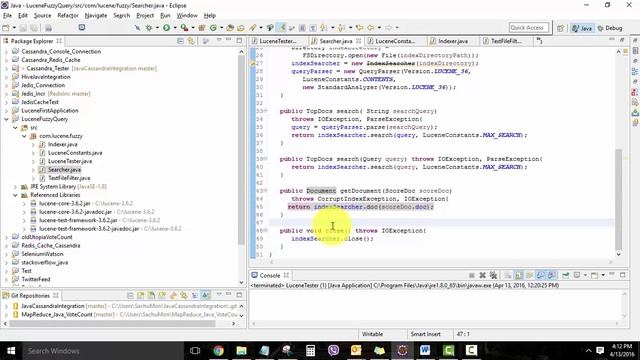Clear the Console output
Viewport: 640px width, 360px height.
507,275
